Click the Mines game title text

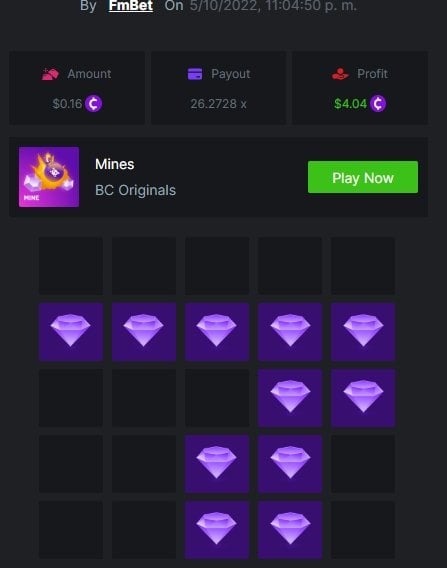114,164
